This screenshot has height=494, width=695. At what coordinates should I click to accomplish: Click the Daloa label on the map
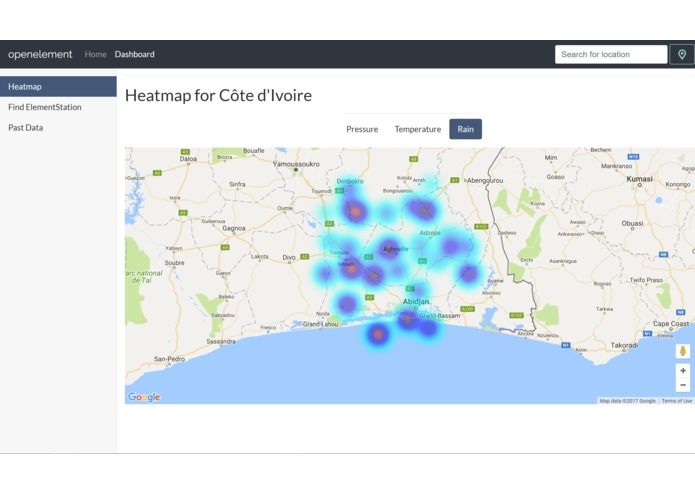[x=188, y=159]
